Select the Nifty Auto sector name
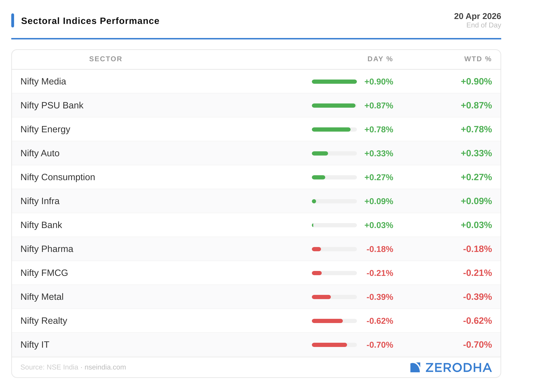Screen dimensions: 535x392 40,153
